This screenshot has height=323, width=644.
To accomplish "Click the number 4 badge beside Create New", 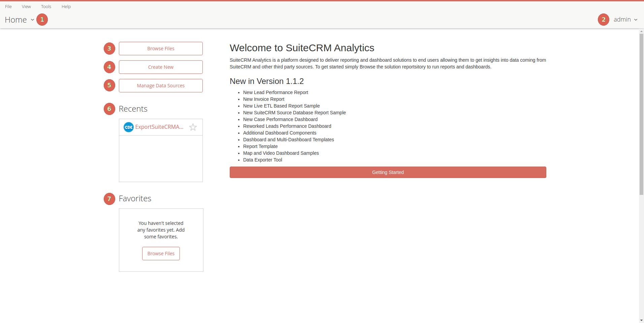I will (x=109, y=67).
